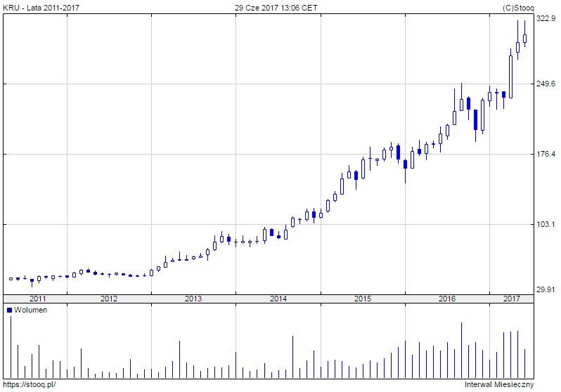The height and width of the screenshot is (392, 561).
Task: Select the 2015 year label on axis
Action: coord(362,299)
